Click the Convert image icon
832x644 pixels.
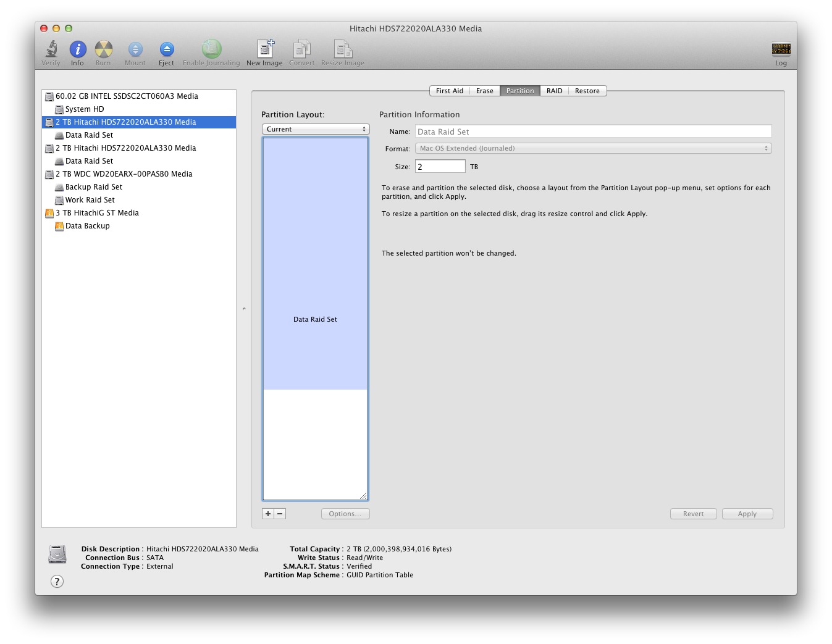[x=302, y=48]
